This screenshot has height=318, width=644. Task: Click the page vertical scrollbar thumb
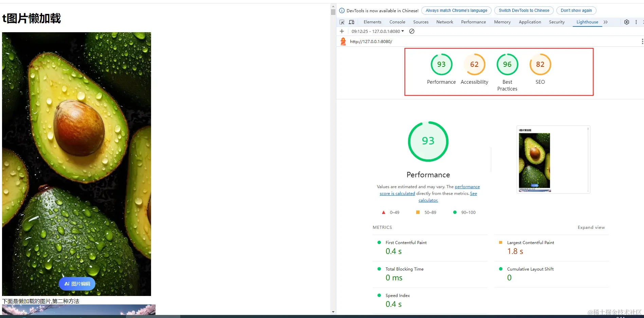coord(333,12)
